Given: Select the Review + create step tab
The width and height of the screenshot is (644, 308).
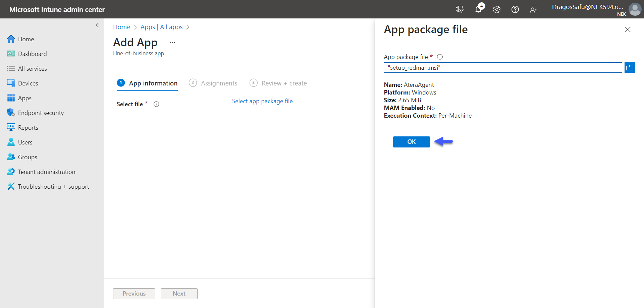Looking at the screenshot, I should point(278,83).
